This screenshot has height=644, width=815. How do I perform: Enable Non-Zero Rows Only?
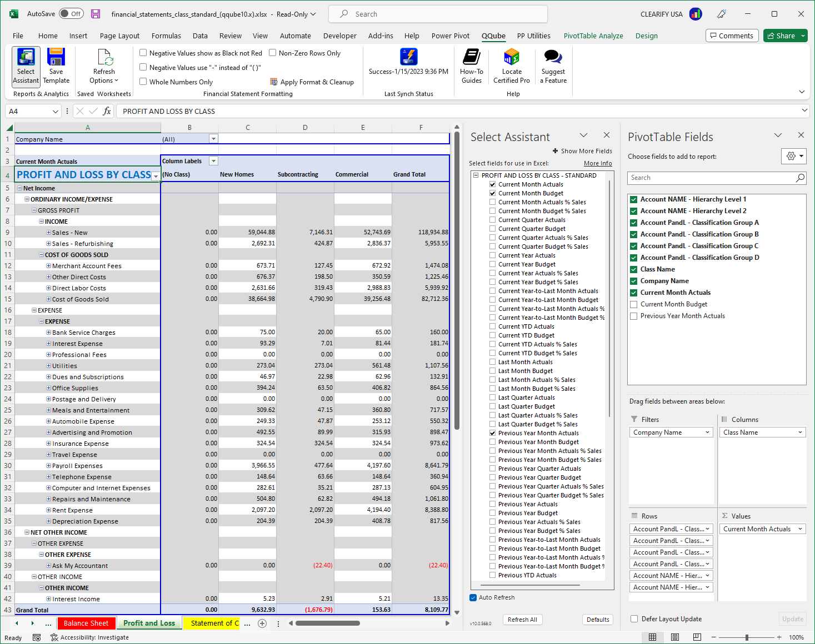pyautogui.click(x=272, y=53)
